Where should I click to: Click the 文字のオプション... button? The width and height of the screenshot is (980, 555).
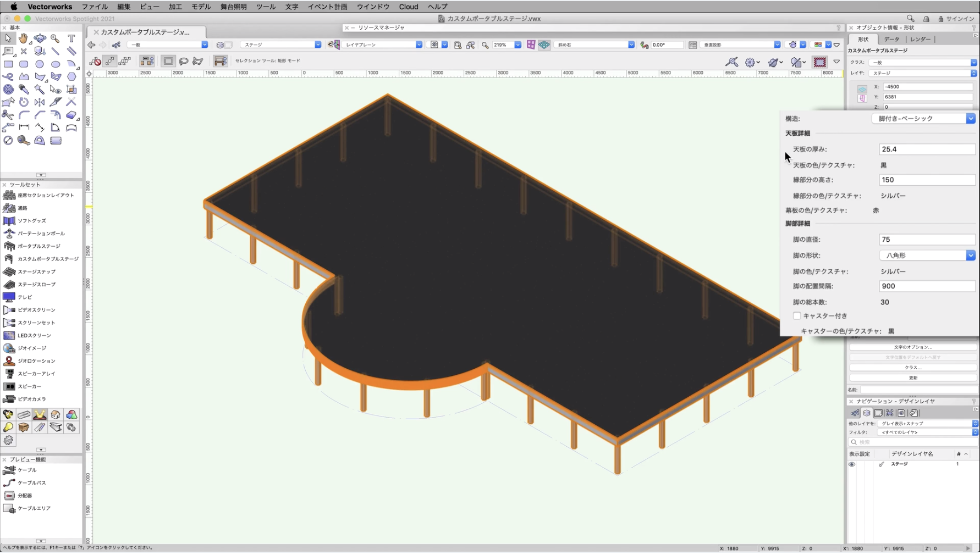pyautogui.click(x=913, y=347)
